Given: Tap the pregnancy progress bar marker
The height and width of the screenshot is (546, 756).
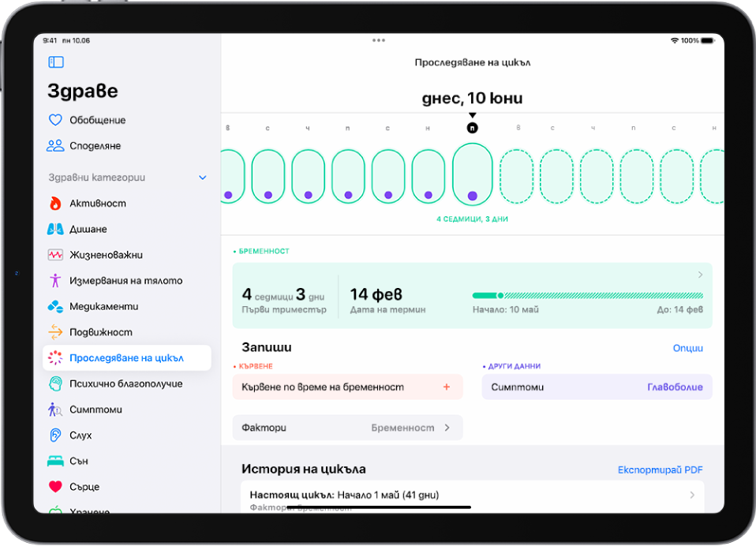Looking at the screenshot, I should point(500,295).
